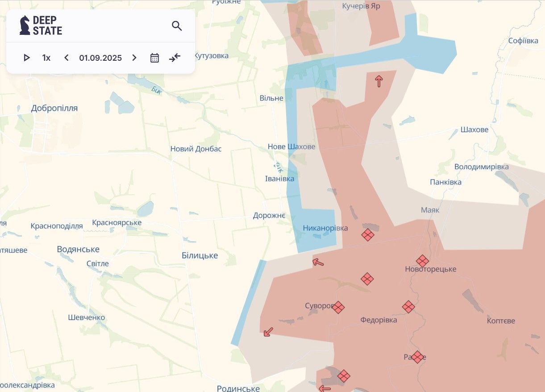Select the unit marker beside Суворове
This screenshot has height=392, width=545.
click(338, 307)
